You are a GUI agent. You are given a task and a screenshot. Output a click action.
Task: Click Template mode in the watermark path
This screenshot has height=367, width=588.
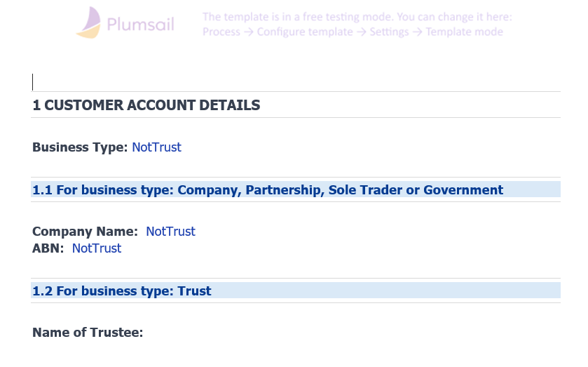(x=464, y=32)
